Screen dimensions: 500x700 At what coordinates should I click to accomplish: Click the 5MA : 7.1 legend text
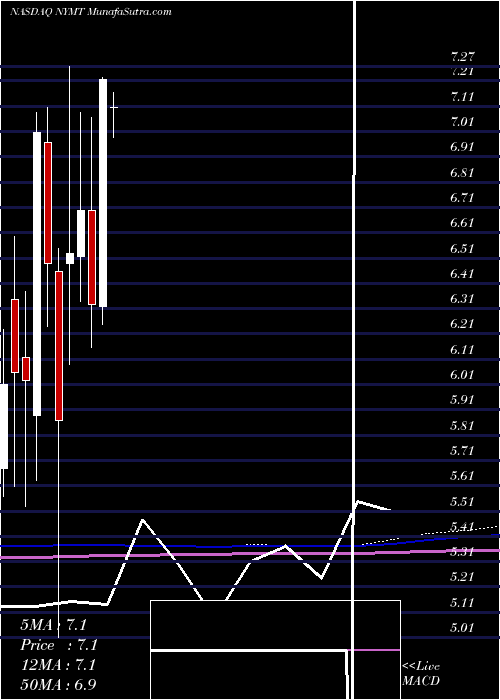[53, 625]
